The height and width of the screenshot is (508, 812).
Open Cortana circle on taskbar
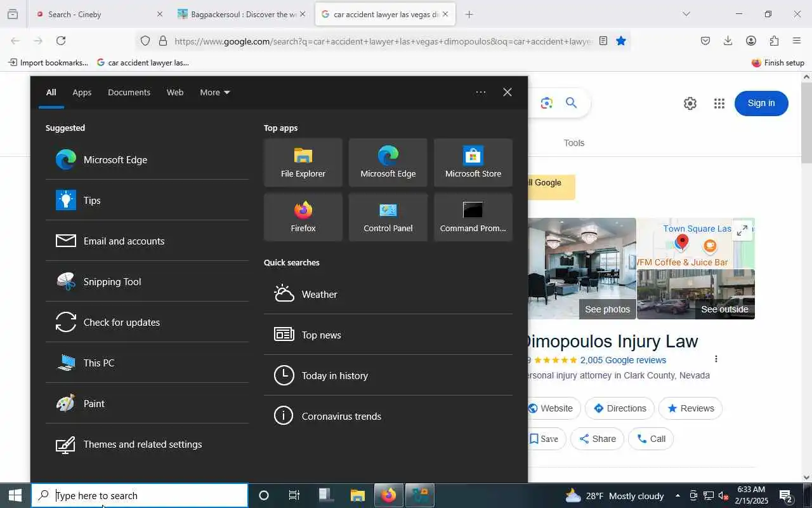coord(264,495)
